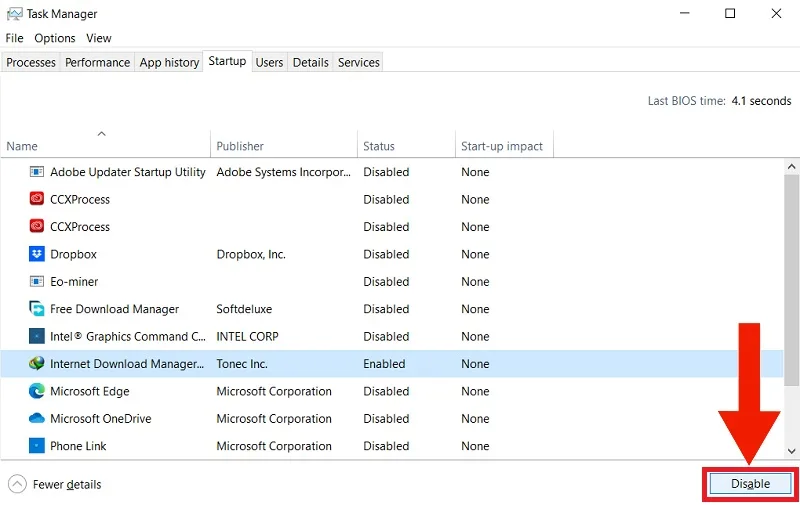Click the Tonec Inc. publisher cell
The image size is (800, 505).
[242, 364]
